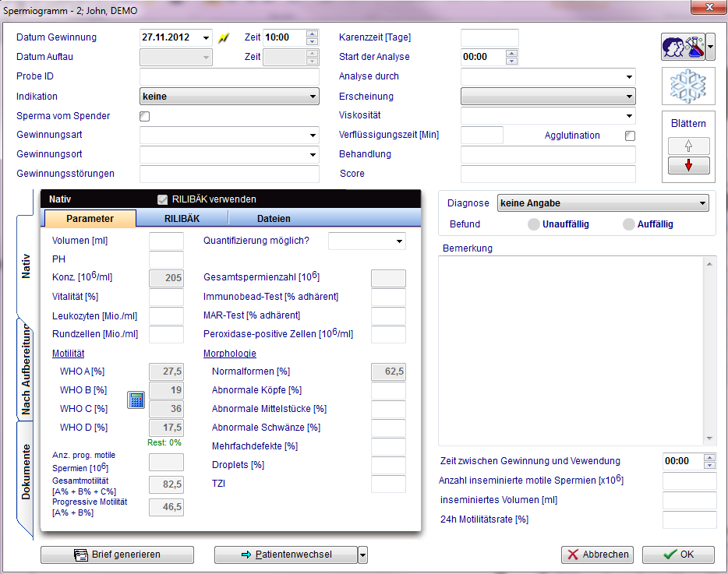Click the snowflake cryo icon
The image size is (728, 574).
point(688,86)
